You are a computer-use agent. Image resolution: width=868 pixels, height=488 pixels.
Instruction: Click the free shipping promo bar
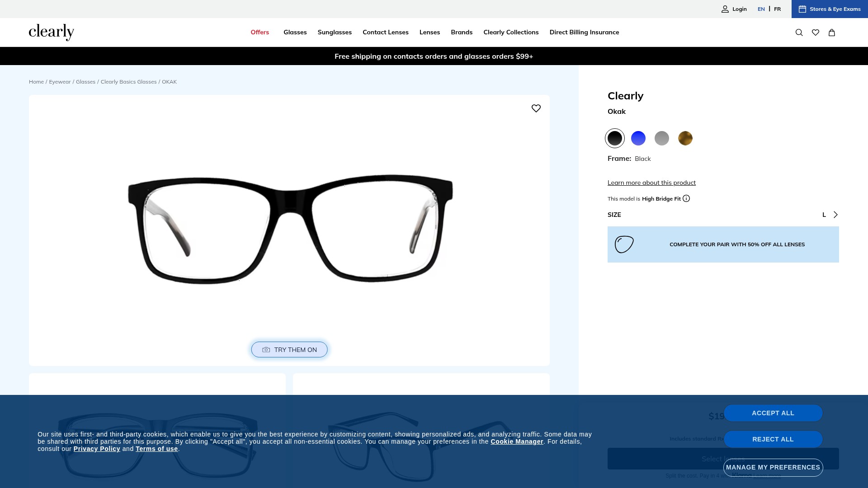pyautogui.click(x=434, y=56)
